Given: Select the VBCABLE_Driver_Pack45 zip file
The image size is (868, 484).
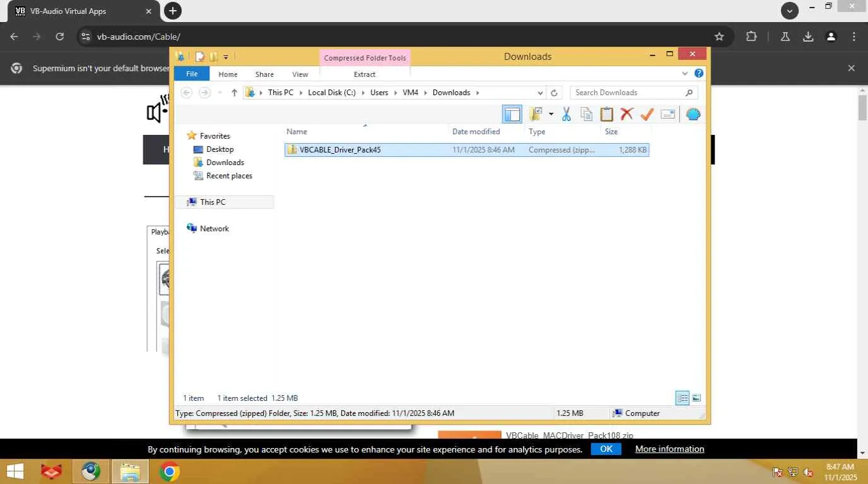Looking at the screenshot, I should coord(467,150).
